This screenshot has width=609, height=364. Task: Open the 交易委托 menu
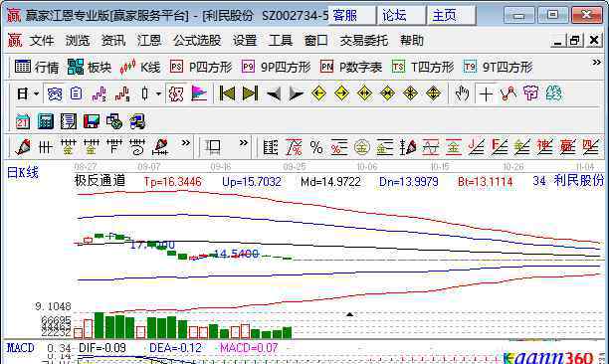(363, 40)
